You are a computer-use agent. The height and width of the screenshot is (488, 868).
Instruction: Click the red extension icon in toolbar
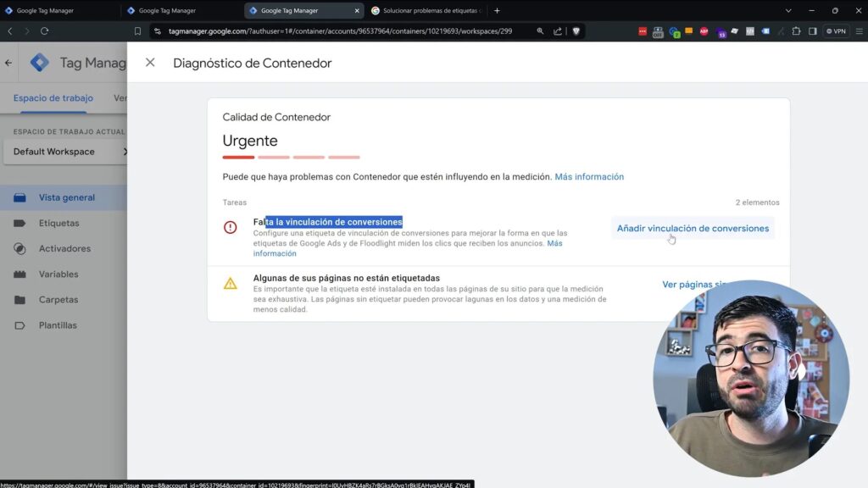643,31
